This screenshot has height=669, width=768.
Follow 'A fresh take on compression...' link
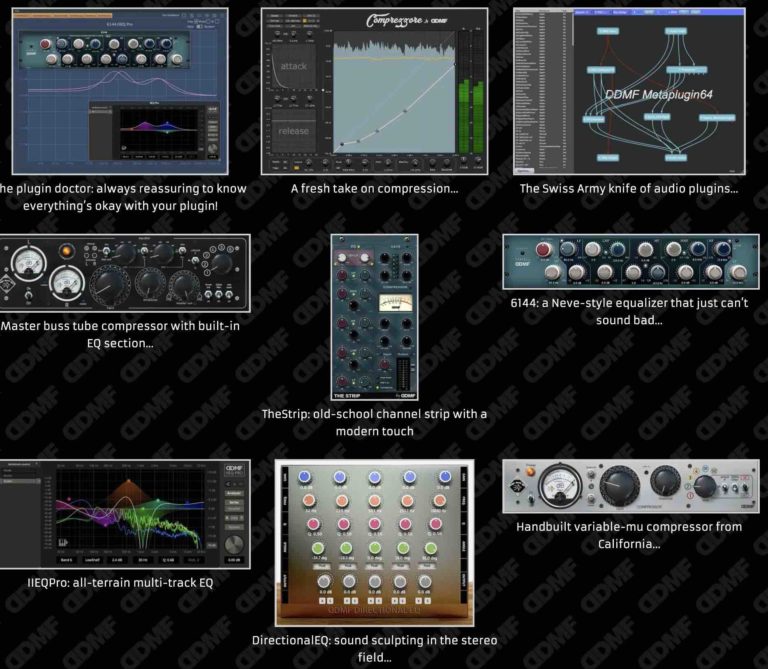click(x=375, y=189)
